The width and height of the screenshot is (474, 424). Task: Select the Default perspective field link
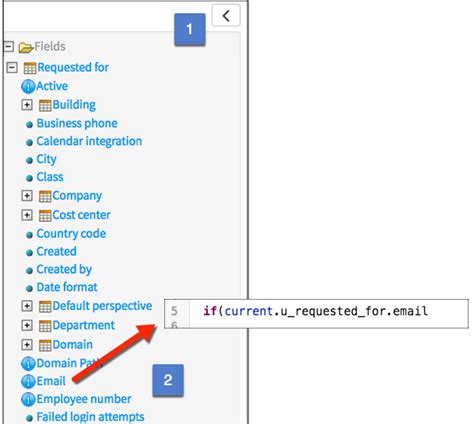click(102, 306)
